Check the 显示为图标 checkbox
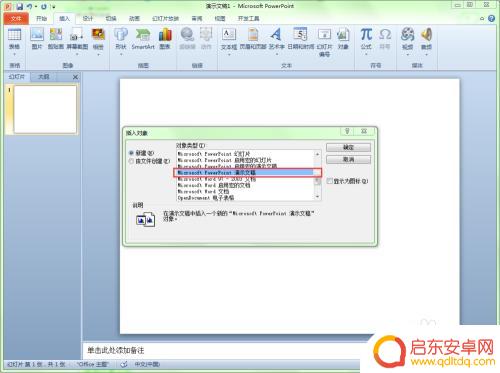This screenshot has height=373, width=500. pos(330,181)
